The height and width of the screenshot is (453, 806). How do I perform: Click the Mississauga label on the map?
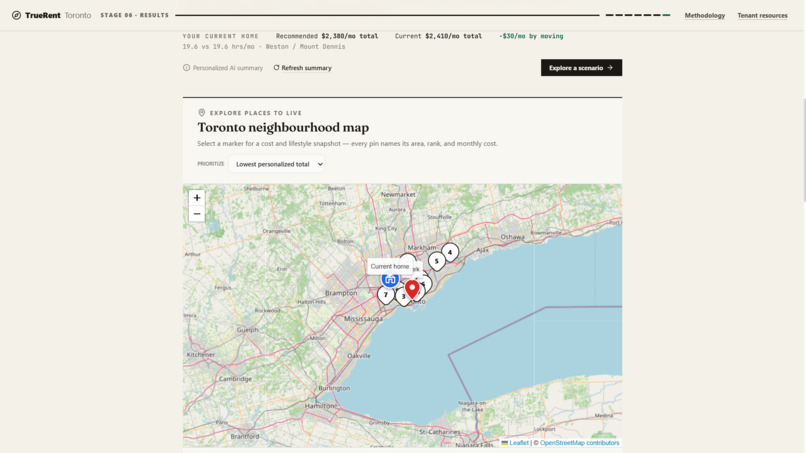point(363,319)
